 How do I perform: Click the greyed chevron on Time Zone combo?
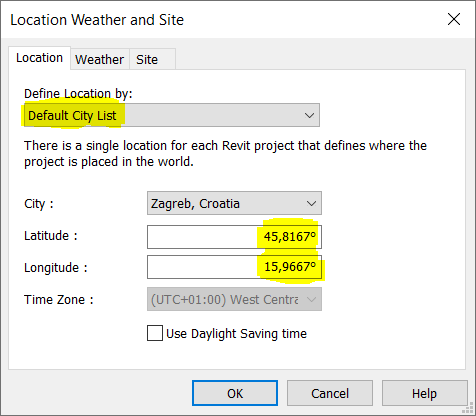(311, 299)
